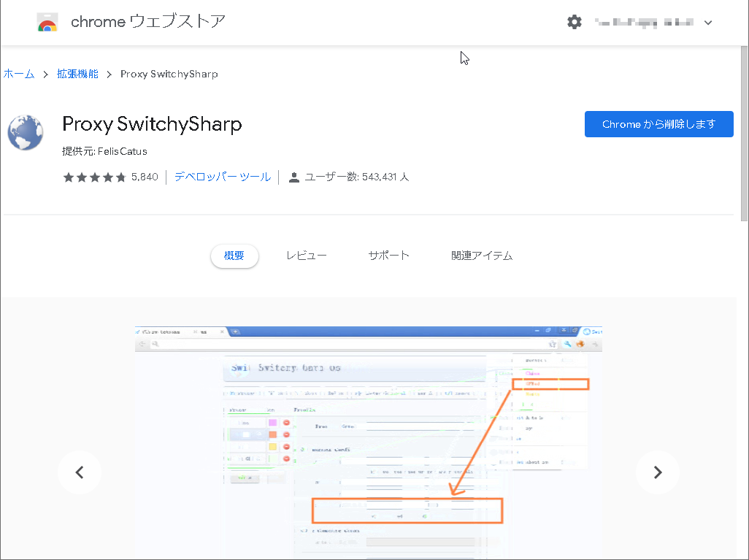
Task: Click Proxy SwitchySharp breadcrumb text
Action: [169, 74]
